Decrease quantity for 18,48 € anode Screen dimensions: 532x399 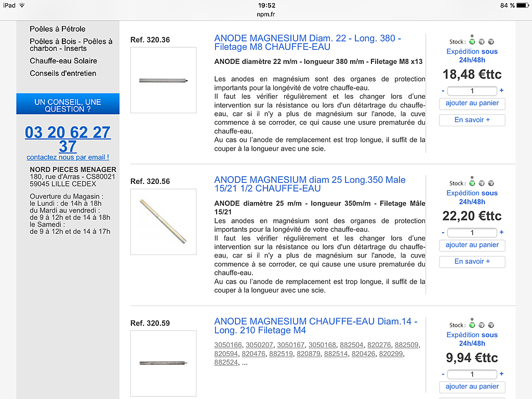[x=443, y=90]
